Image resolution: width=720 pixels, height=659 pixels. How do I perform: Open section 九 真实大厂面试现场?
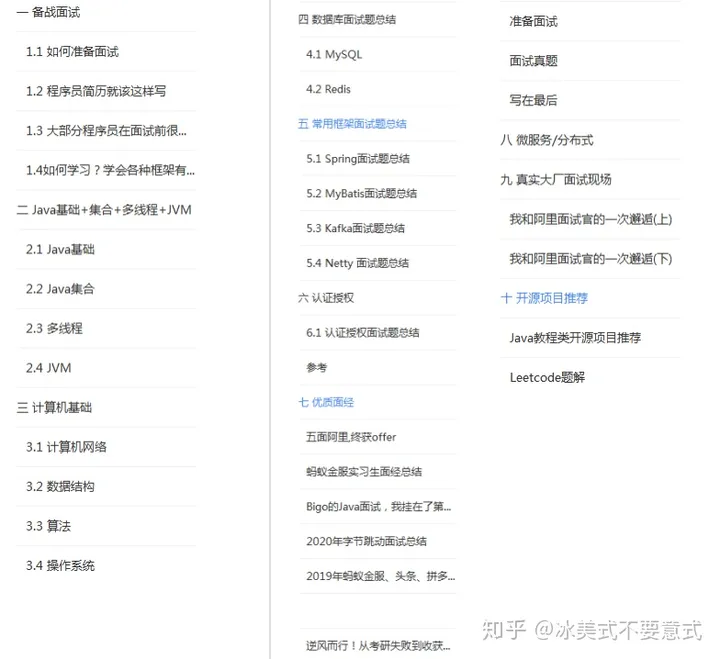coord(556,180)
